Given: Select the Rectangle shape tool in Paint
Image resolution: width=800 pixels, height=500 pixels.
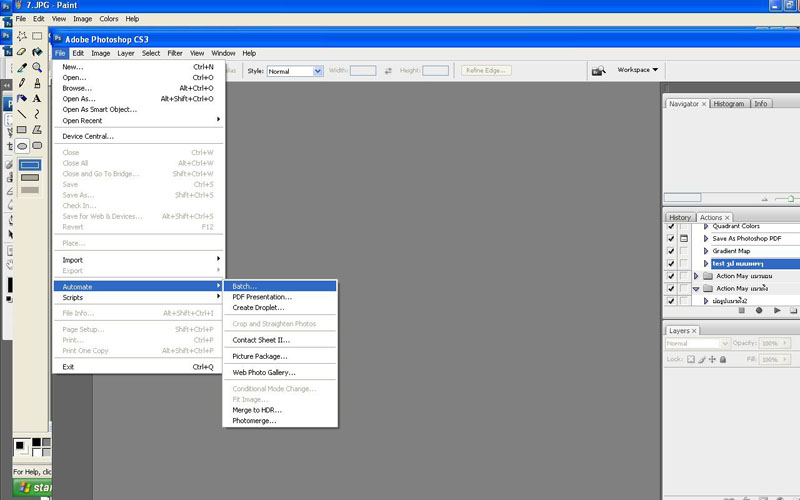Looking at the screenshot, I should coord(21,130).
